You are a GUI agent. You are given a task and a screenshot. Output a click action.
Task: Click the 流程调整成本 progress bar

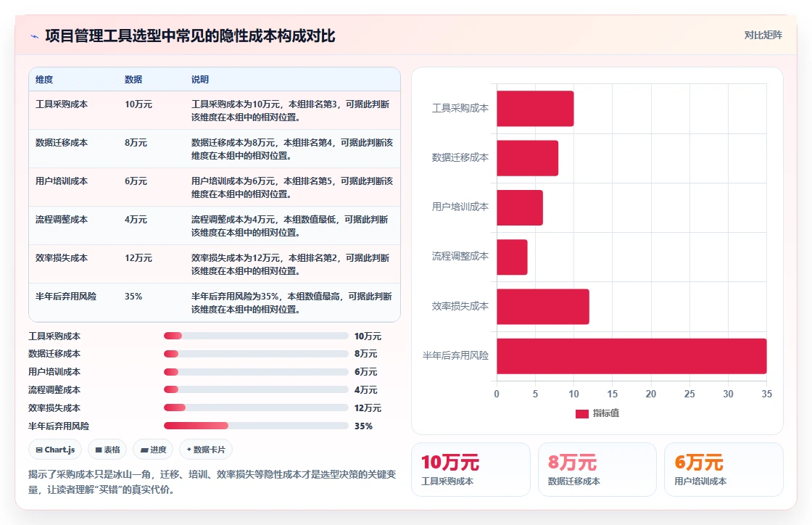coord(256,389)
